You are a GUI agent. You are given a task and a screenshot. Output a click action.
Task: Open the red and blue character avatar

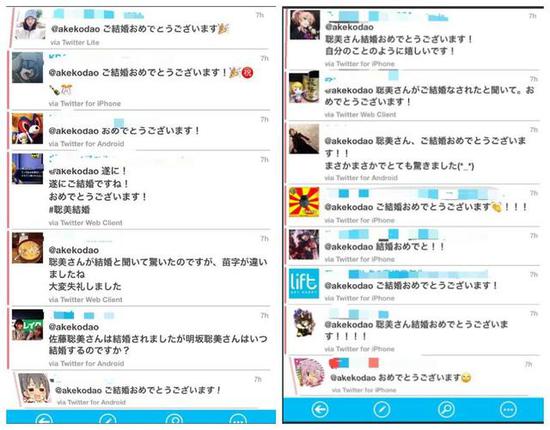tap(27, 129)
